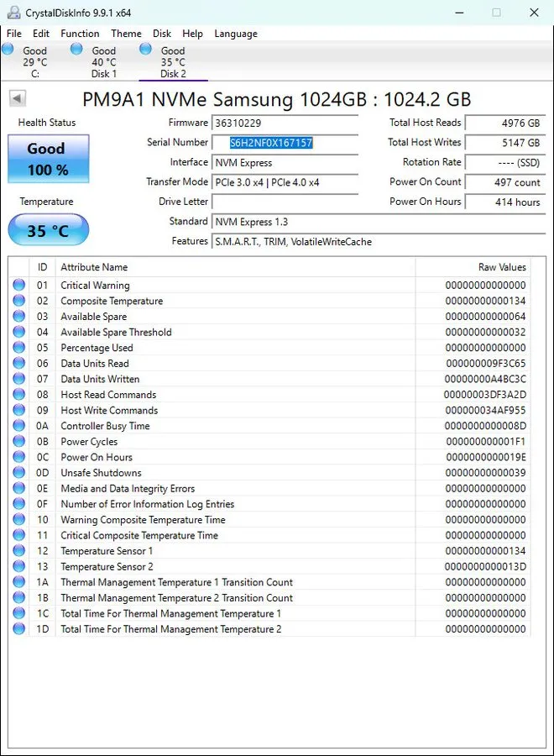Click status icon for Media and Data Integrity Errors
554x756 pixels.
coord(18,488)
